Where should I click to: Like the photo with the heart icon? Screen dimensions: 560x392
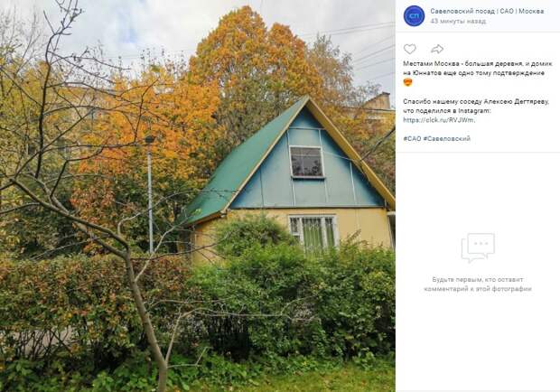click(x=410, y=49)
